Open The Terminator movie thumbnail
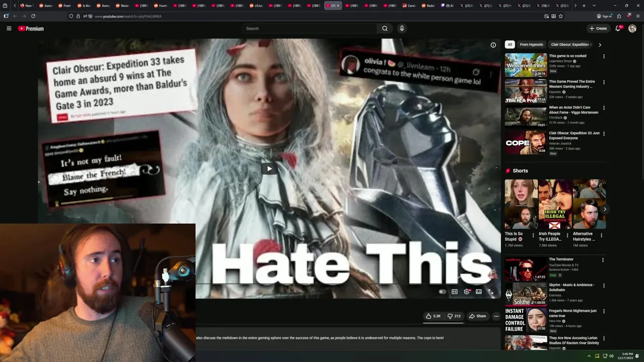Image resolution: width=644 pixels, height=362 pixels. pyautogui.click(x=526, y=268)
